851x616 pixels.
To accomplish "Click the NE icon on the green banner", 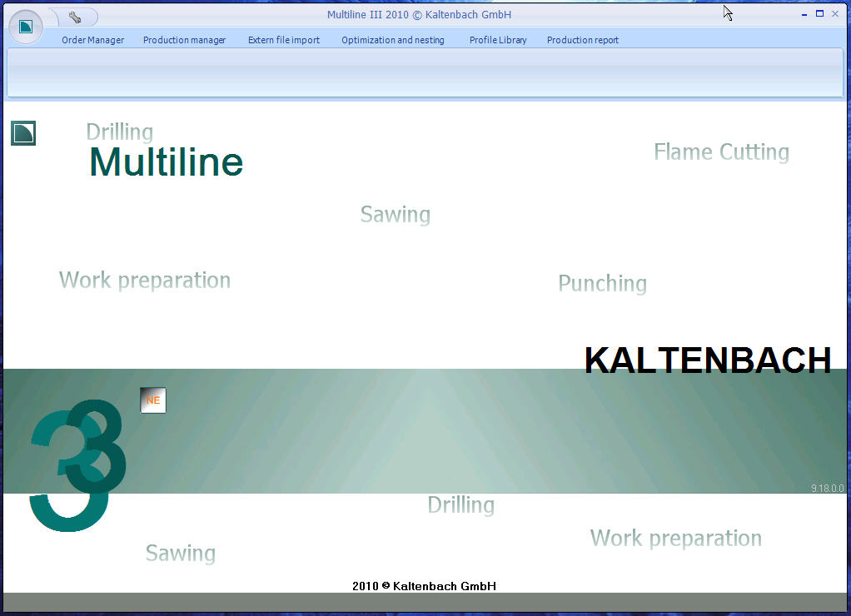I will tap(153, 400).
